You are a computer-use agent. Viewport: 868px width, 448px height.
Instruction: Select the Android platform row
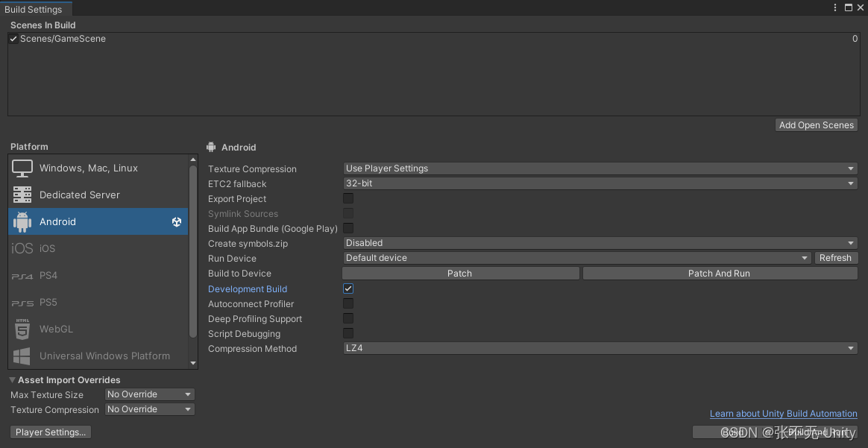click(x=98, y=222)
